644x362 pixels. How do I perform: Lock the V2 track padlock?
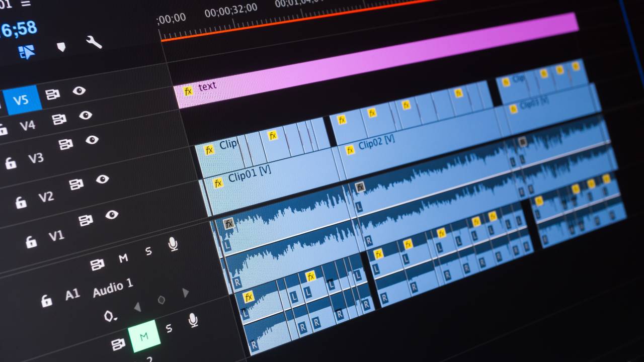click(21, 202)
